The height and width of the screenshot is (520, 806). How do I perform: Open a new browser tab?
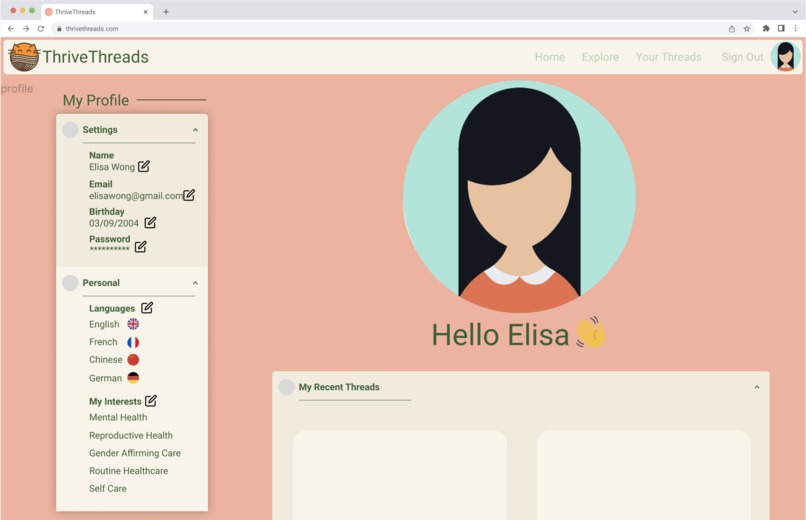(166, 11)
